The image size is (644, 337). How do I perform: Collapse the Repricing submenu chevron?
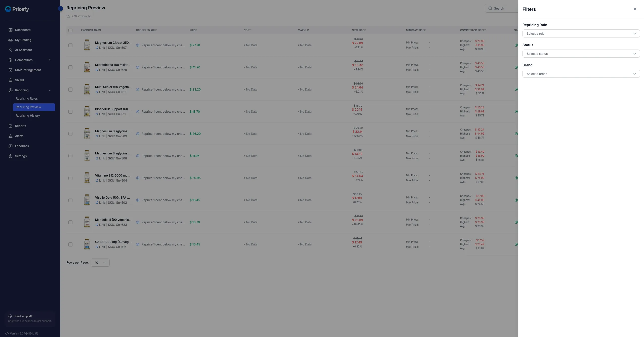pyautogui.click(x=50, y=90)
